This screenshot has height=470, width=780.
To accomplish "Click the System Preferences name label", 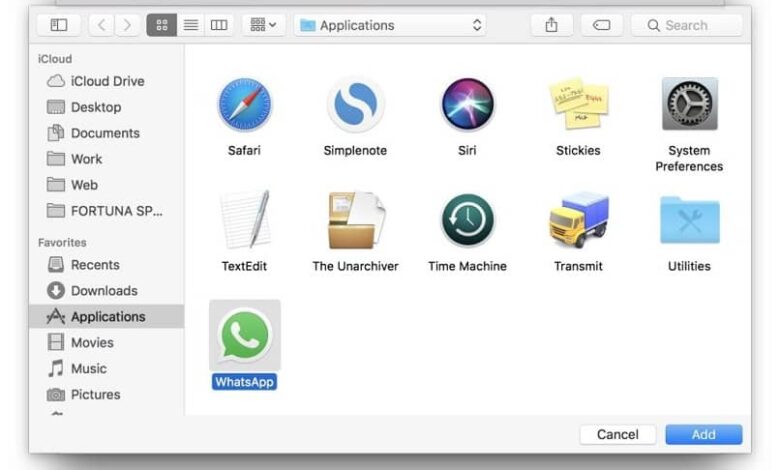I will point(689,158).
